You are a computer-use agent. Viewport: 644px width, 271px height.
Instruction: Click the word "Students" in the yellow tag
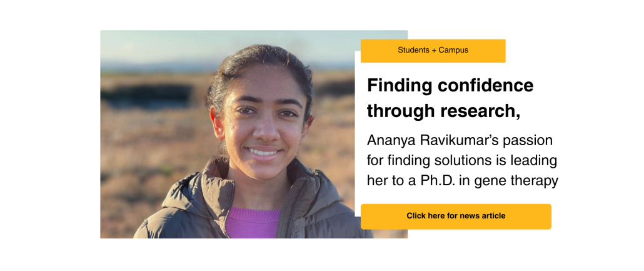click(413, 51)
